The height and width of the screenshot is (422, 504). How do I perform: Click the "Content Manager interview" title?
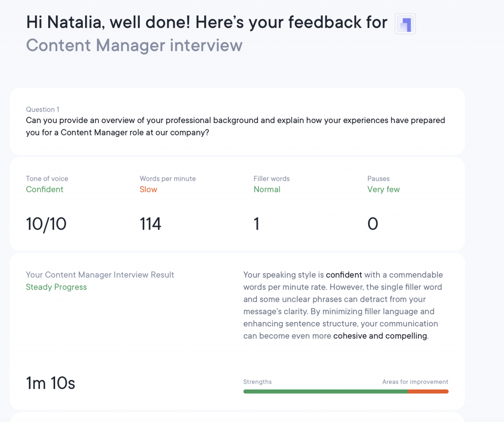pos(134,45)
